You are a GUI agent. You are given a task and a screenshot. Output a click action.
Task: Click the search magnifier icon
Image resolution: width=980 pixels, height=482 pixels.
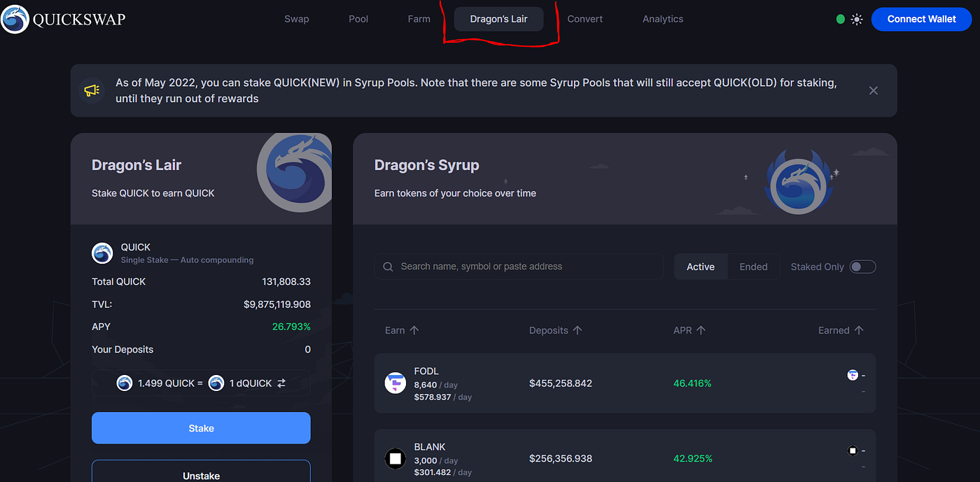pos(388,267)
